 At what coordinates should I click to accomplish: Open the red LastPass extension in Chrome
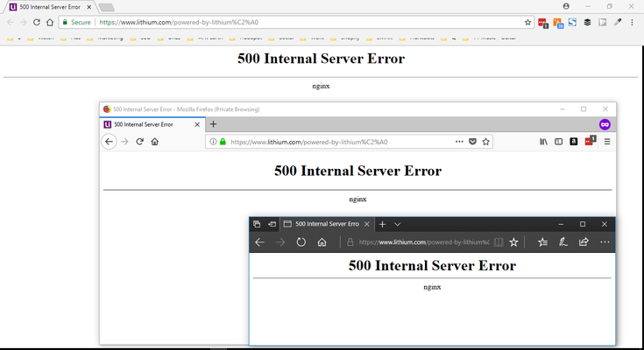coord(543,23)
